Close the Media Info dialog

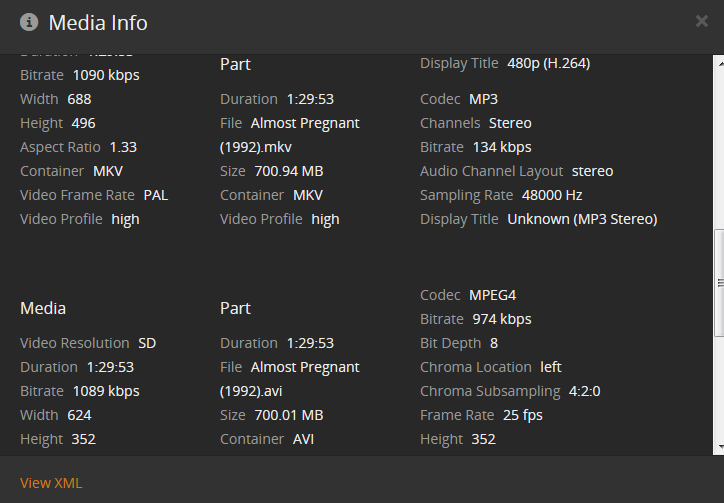pos(702,21)
